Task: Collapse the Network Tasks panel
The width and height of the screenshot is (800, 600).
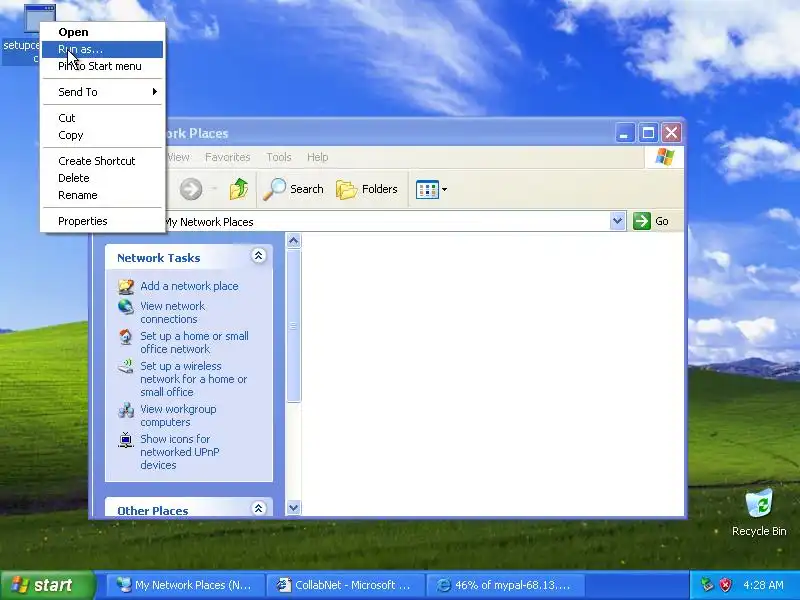Action: (x=259, y=256)
